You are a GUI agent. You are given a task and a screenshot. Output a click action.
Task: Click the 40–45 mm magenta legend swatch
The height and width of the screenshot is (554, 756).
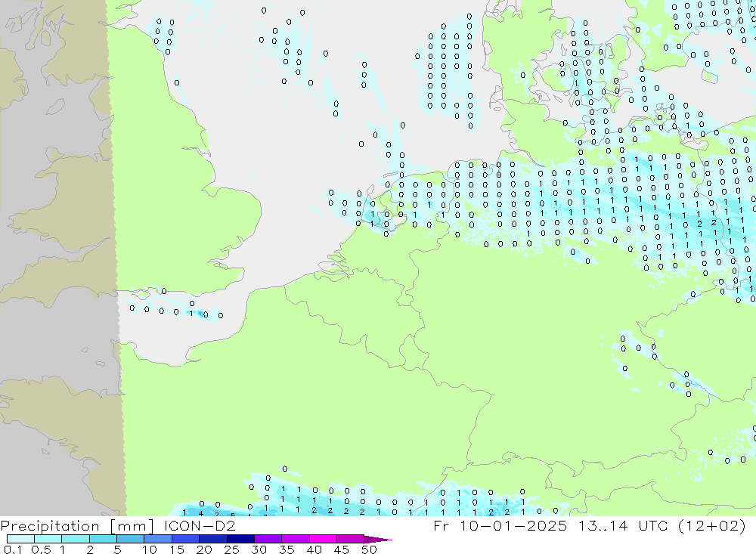[x=323, y=539]
